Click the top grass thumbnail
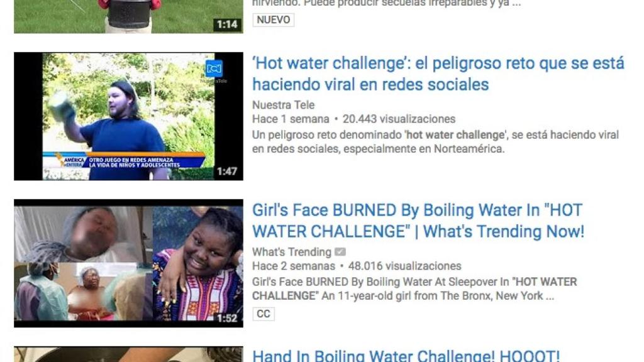Screen dimensions: 644x362 (128, 16)
